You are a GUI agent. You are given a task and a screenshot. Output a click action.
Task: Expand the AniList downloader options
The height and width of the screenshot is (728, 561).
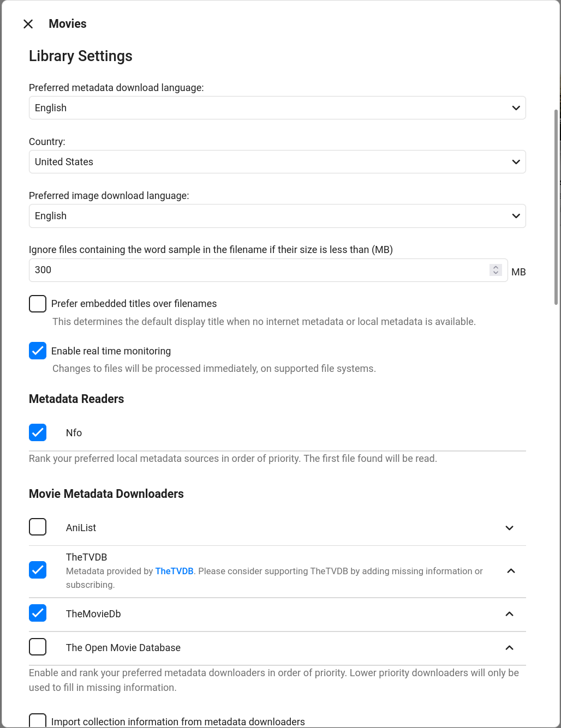pyautogui.click(x=509, y=528)
